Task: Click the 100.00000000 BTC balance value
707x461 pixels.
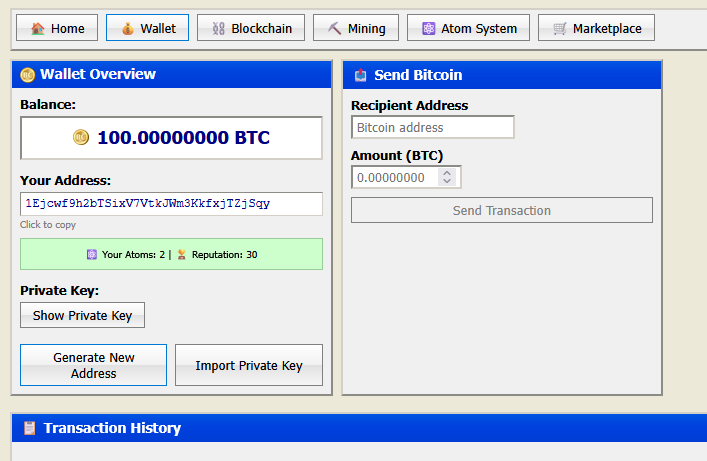Action: (x=184, y=138)
